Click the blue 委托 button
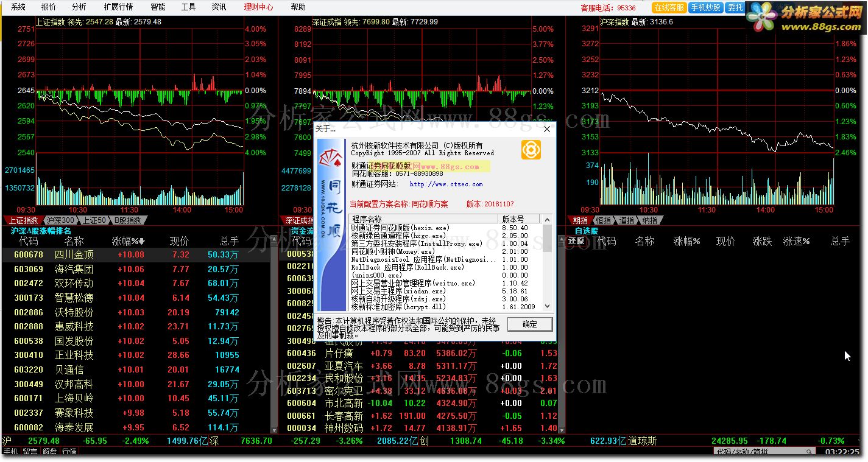This screenshot has width=868, height=462. pos(736,8)
